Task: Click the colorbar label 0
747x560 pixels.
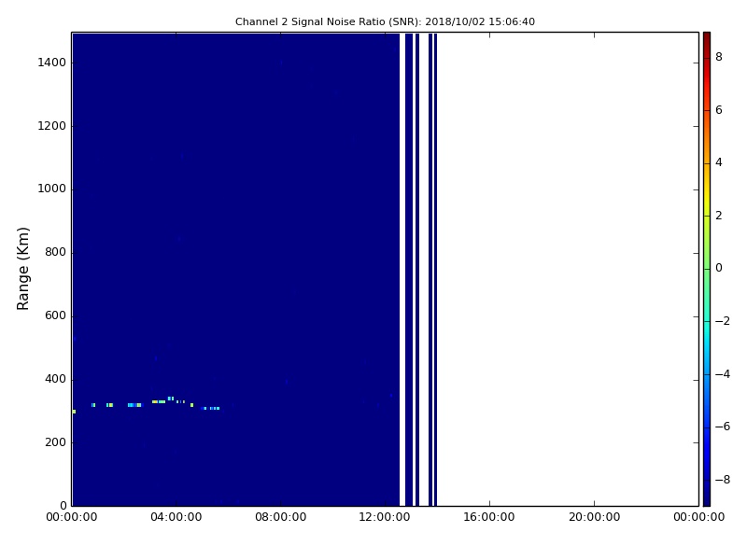Action: pyautogui.click(x=719, y=268)
